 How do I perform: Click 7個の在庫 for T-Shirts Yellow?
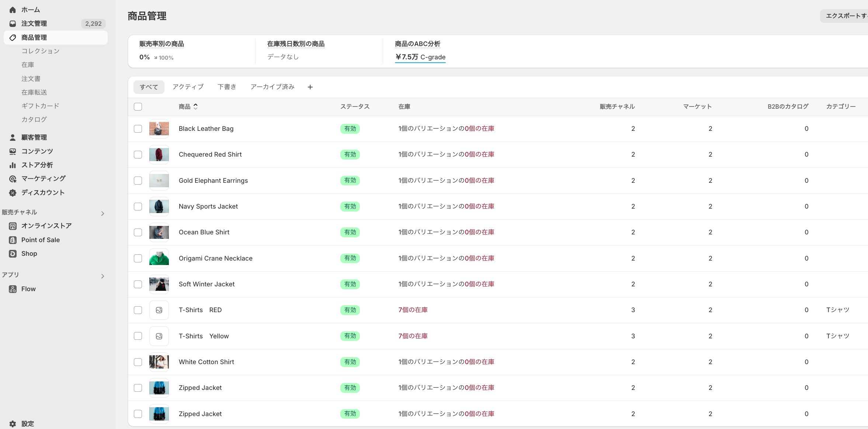(413, 336)
